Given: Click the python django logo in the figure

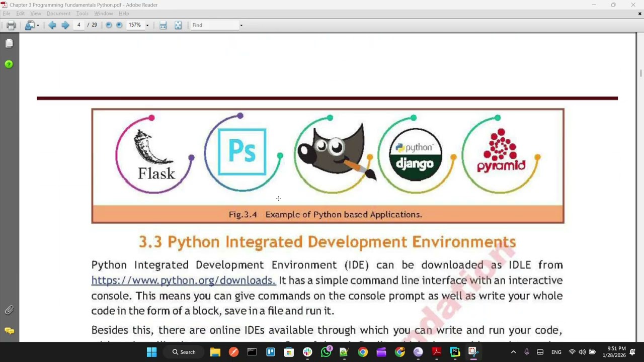Looking at the screenshot, I should pyautogui.click(x=415, y=154).
